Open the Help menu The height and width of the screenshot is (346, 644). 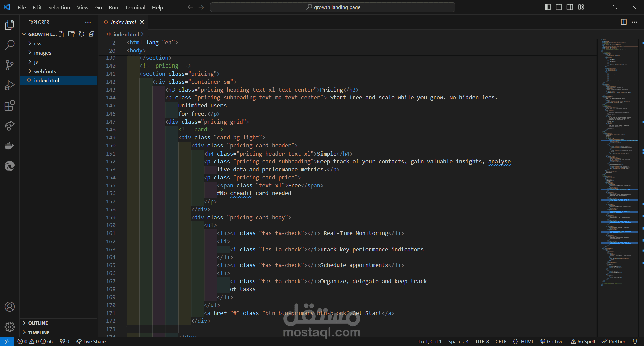(x=157, y=7)
